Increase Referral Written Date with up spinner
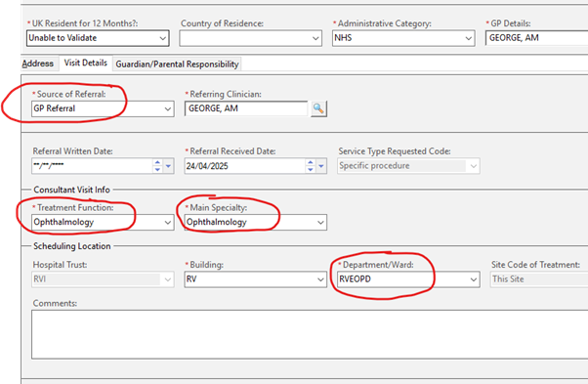 pos(157,162)
